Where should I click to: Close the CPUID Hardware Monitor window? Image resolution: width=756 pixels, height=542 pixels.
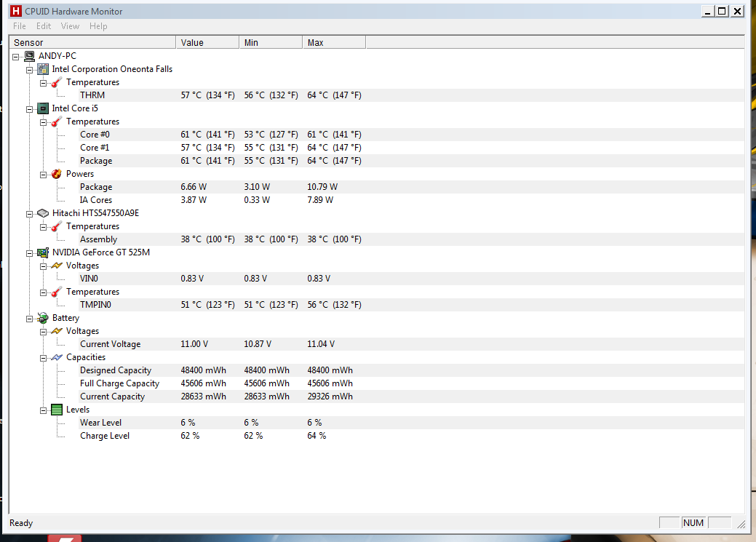coord(737,11)
